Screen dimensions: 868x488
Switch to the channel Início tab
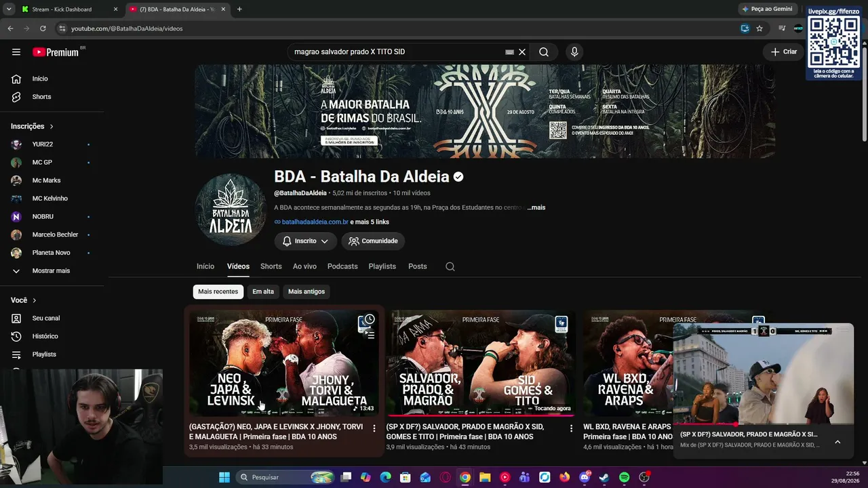coord(205,266)
